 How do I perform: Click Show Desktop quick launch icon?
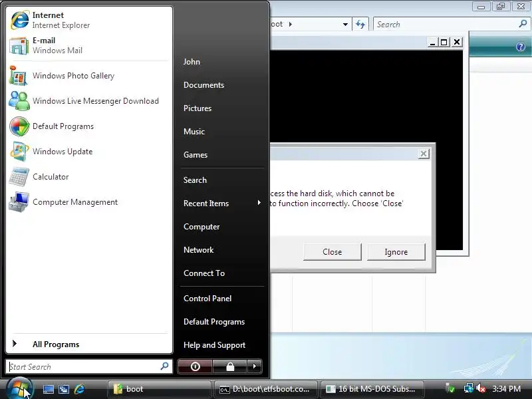click(48, 389)
